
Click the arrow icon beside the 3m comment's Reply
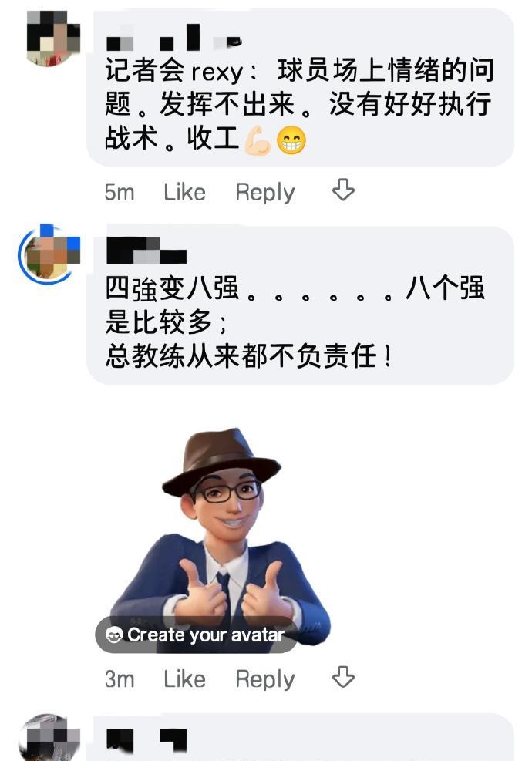pos(343,676)
